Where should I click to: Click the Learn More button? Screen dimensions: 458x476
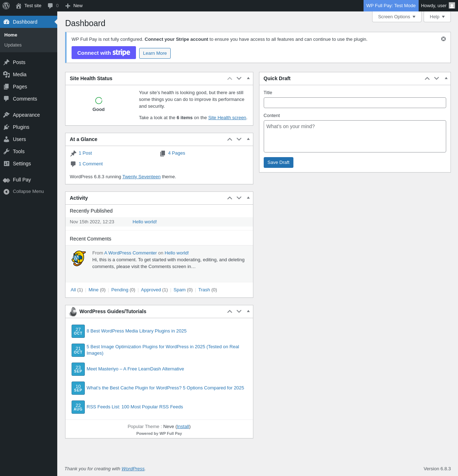click(x=155, y=53)
